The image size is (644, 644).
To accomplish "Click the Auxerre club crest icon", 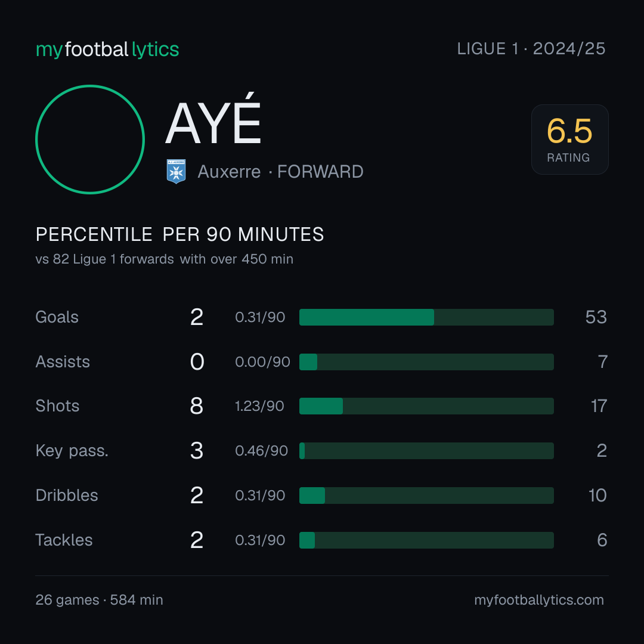I will (176, 171).
